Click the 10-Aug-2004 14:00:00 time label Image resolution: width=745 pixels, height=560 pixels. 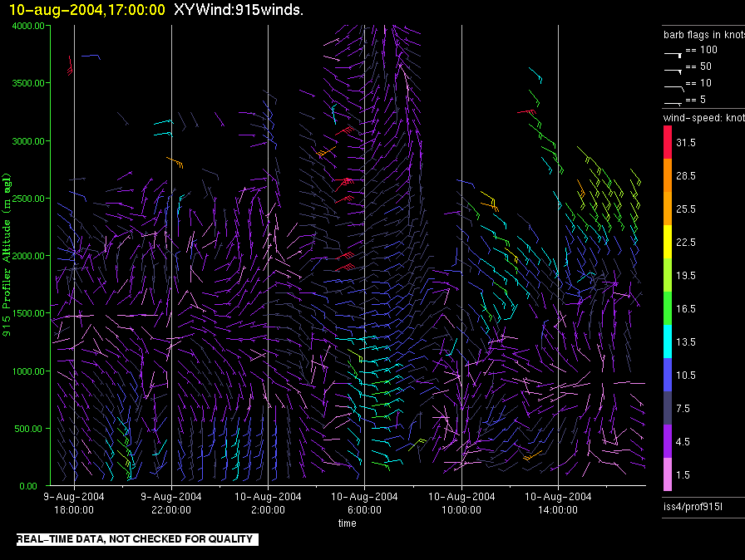pyautogui.click(x=558, y=503)
